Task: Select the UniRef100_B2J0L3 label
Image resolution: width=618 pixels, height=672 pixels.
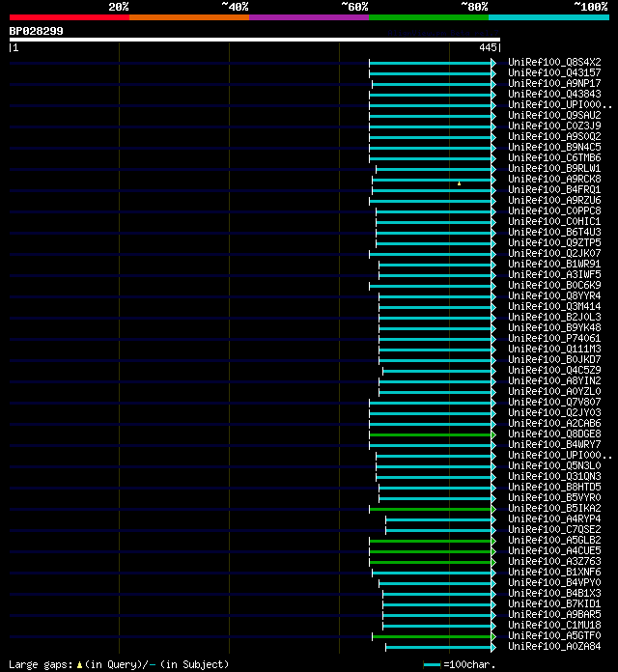Action: [554, 317]
